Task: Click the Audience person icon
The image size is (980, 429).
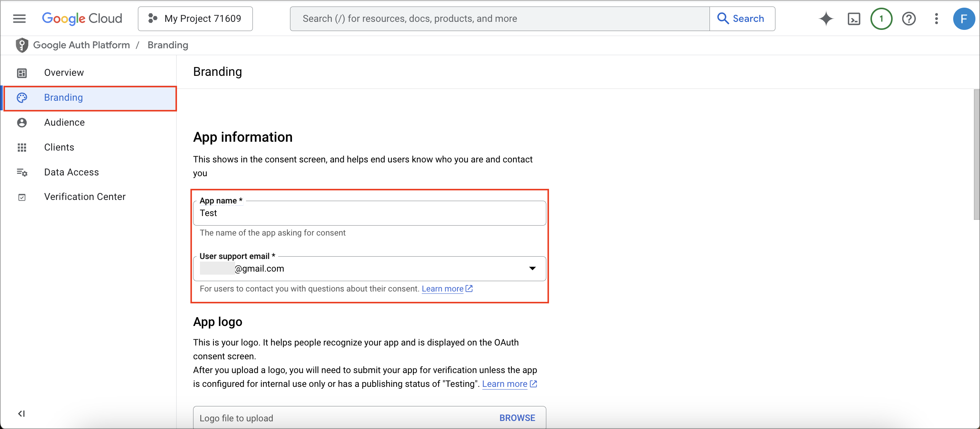Action: pyautogui.click(x=22, y=123)
